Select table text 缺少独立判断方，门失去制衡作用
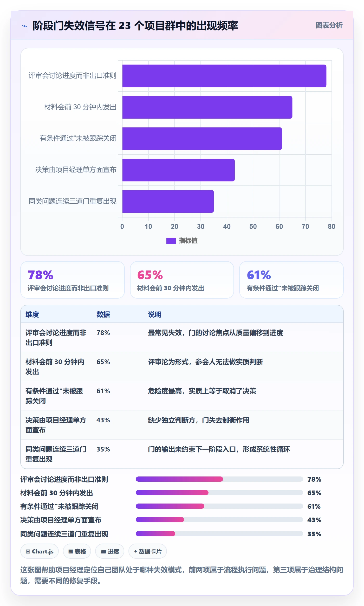This screenshot has width=364, height=606. point(199,420)
